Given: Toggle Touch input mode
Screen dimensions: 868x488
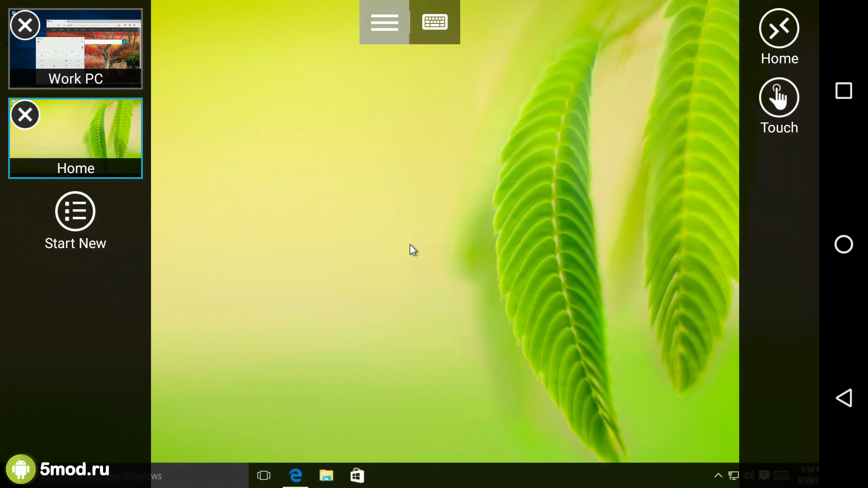Looking at the screenshot, I should click(779, 106).
